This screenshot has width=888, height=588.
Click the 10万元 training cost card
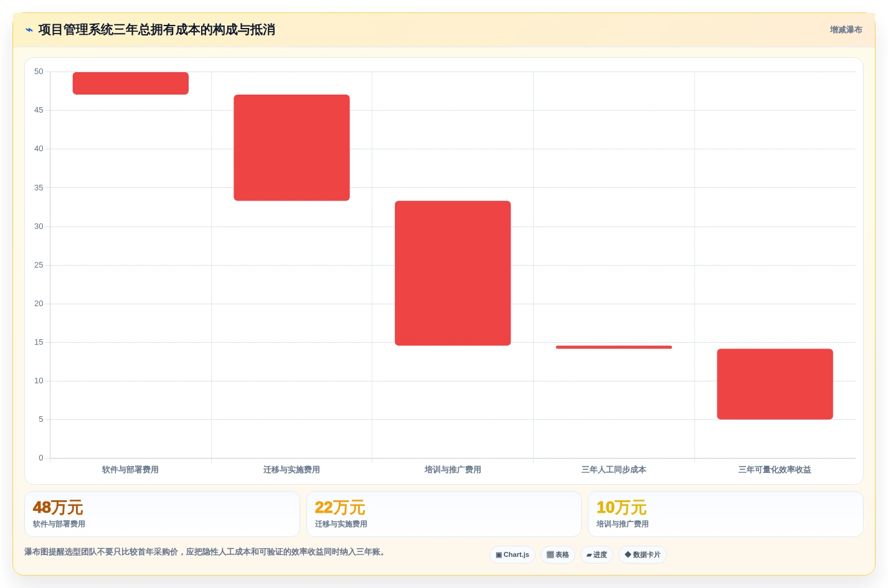(x=725, y=514)
